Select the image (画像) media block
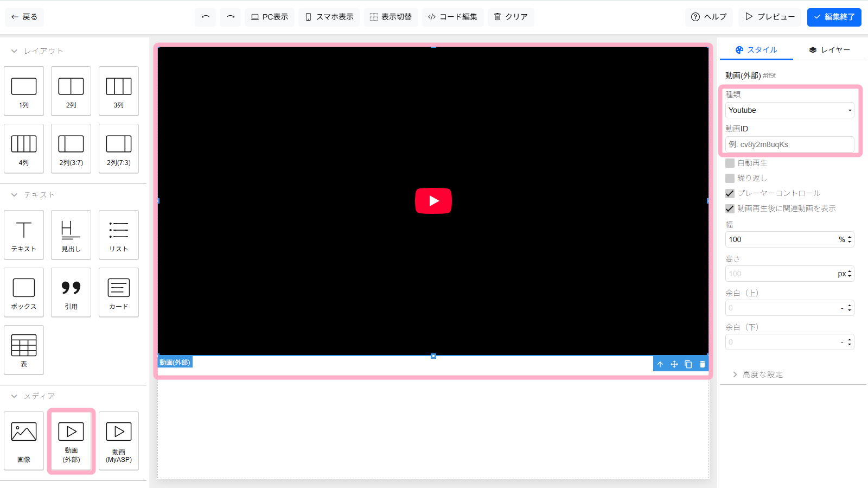This screenshot has height=488, width=868. (24, 440)
